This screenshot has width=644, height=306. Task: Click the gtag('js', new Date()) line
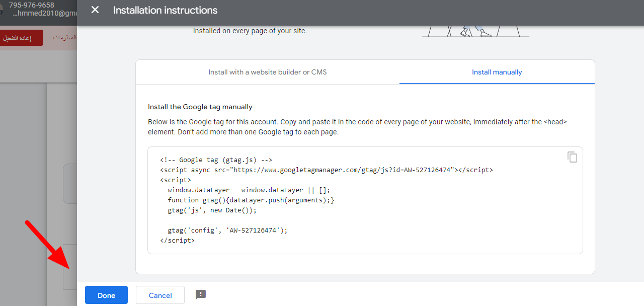click(x=212, y=210)
